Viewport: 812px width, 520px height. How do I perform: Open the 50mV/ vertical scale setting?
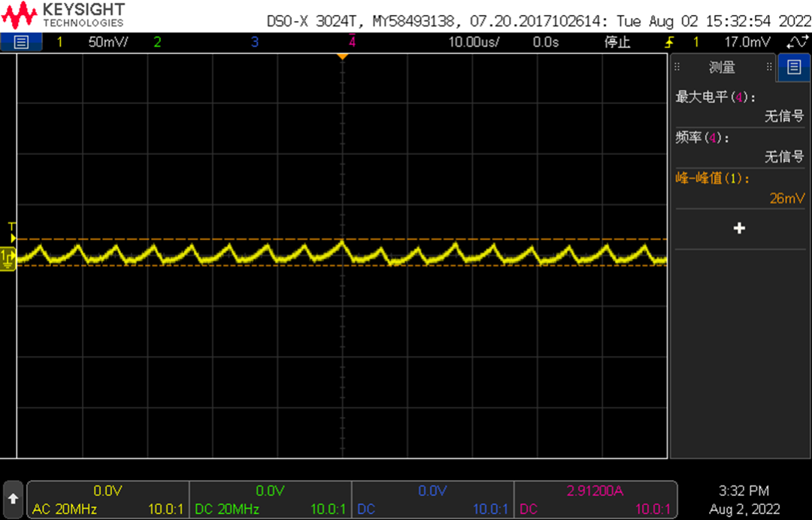point(108,42)
